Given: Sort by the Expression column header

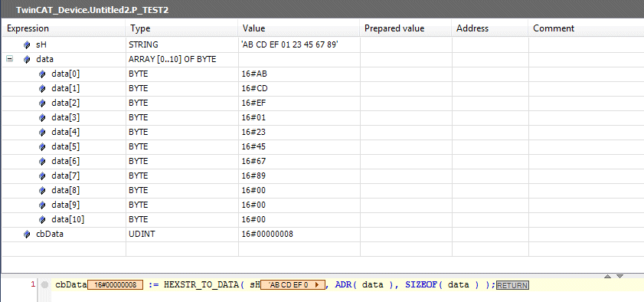Looking at the screenshot, I should pyautogui.click(x=64, y=28).
